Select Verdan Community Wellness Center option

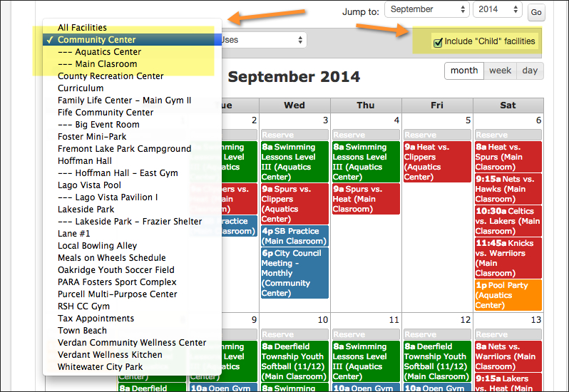coord(132,343)
